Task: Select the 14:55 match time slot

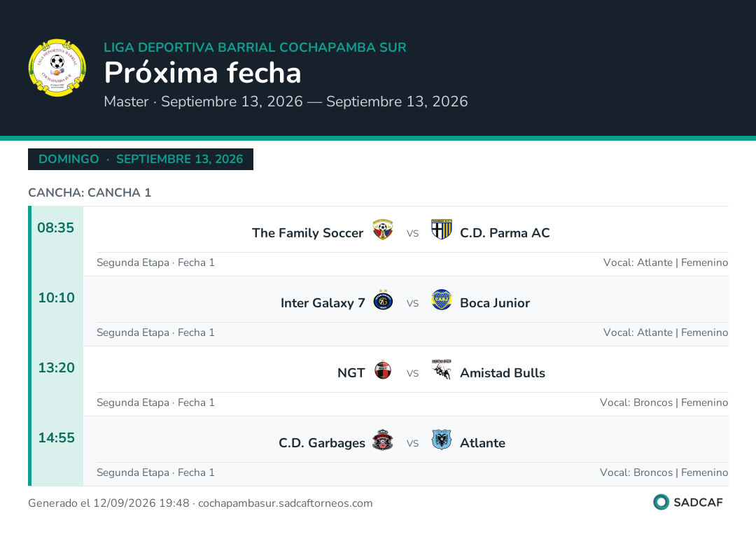Action: coord(57,437)
